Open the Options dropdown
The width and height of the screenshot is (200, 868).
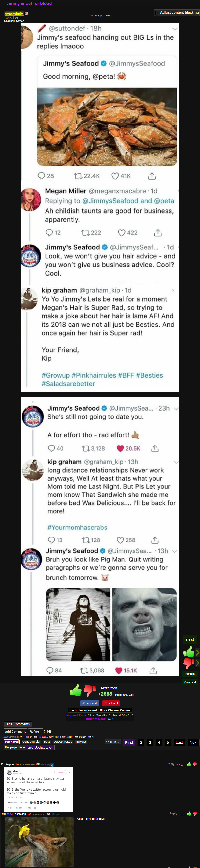point(112,742)
